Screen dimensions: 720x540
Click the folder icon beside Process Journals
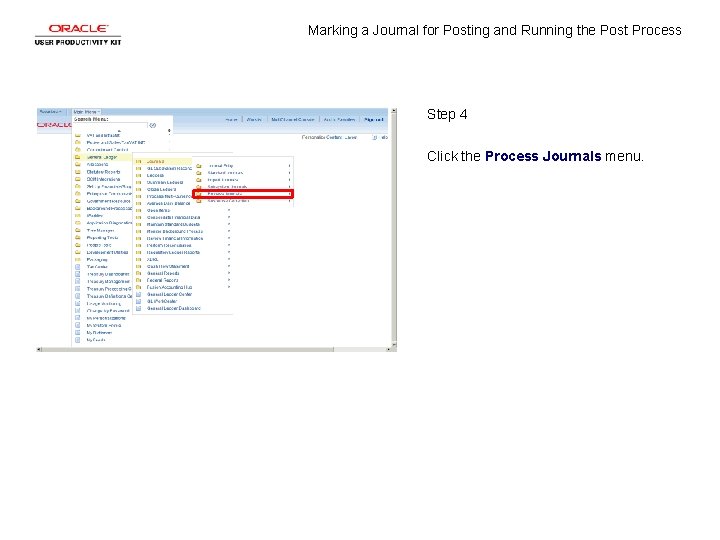tap(199, 194)
